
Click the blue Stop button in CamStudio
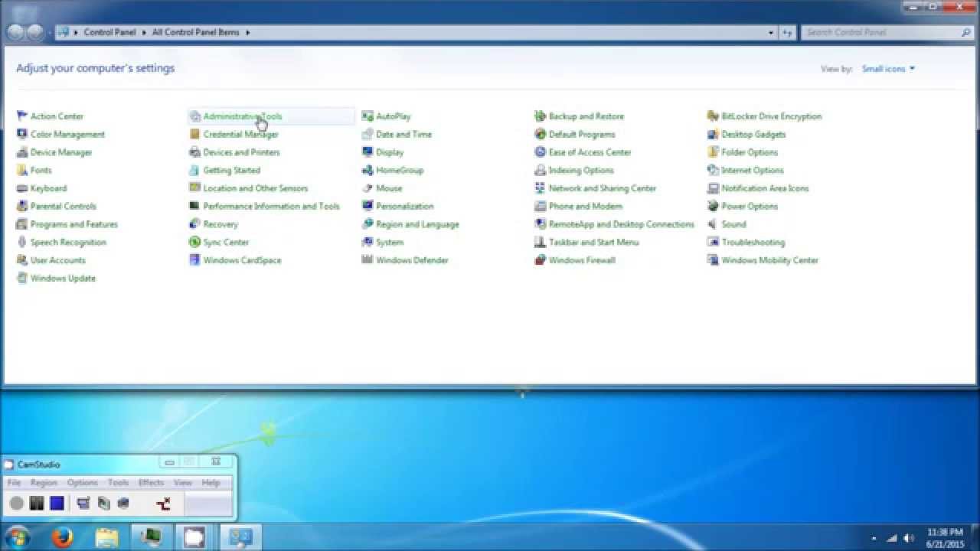pos(57,503)
